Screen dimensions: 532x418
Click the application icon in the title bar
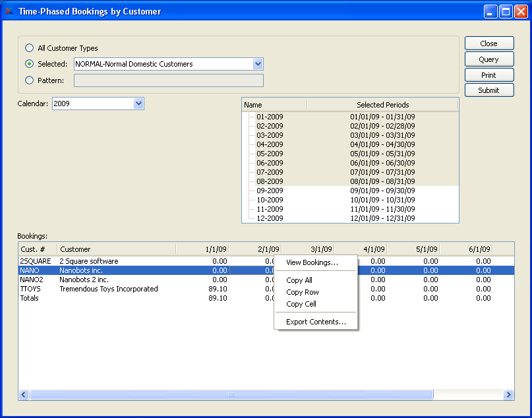[9, 11]
